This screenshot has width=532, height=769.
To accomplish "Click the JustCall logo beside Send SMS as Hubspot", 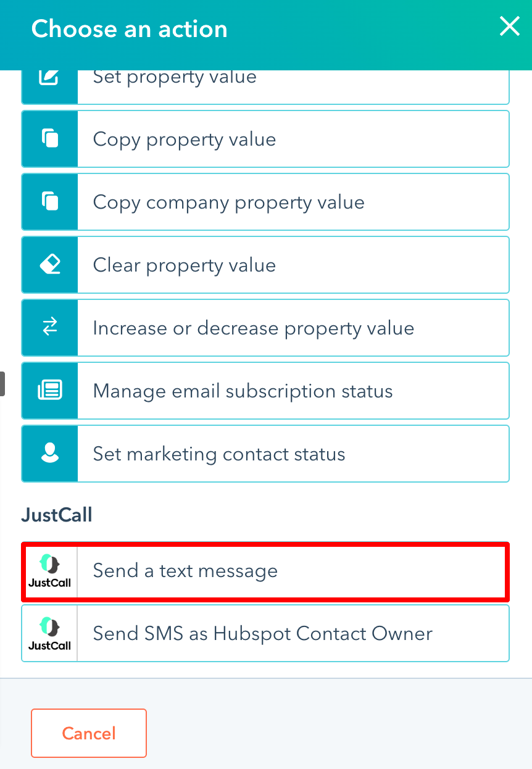I will coord(49,634).
